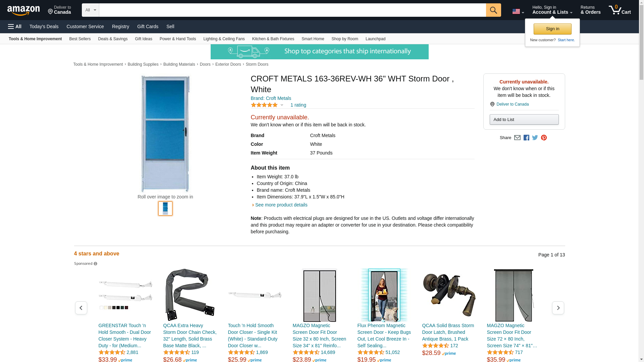The image size is (644, 362).
Task: Open See more product details link
Action: coord(281,205)
